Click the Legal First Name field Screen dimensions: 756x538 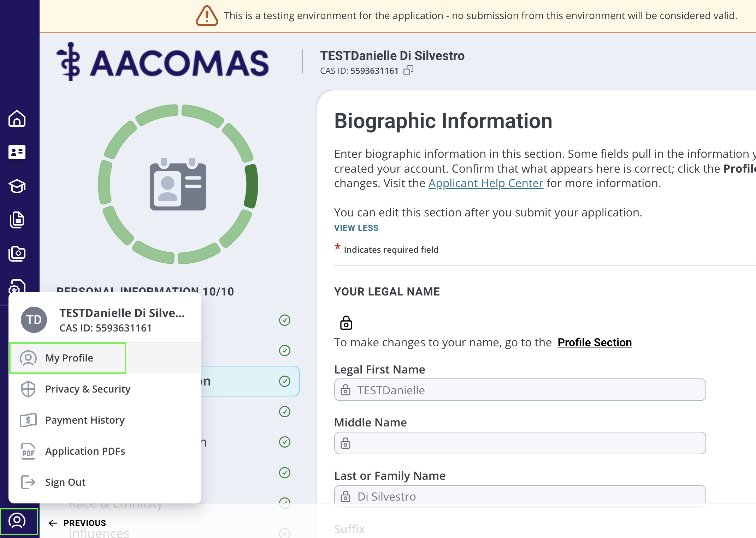520,390
